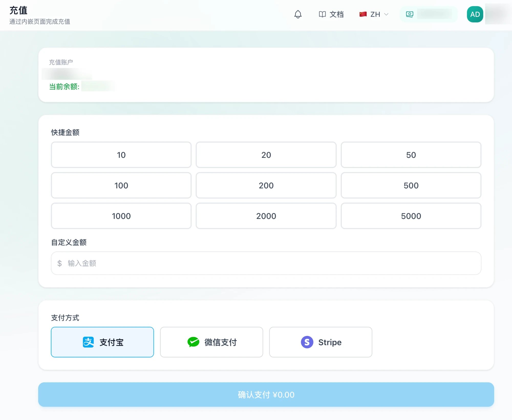The width and height of the screenshot is (512, 420).
Task: Click the 确认支付 ¥0.00 button
Action: 266,395
